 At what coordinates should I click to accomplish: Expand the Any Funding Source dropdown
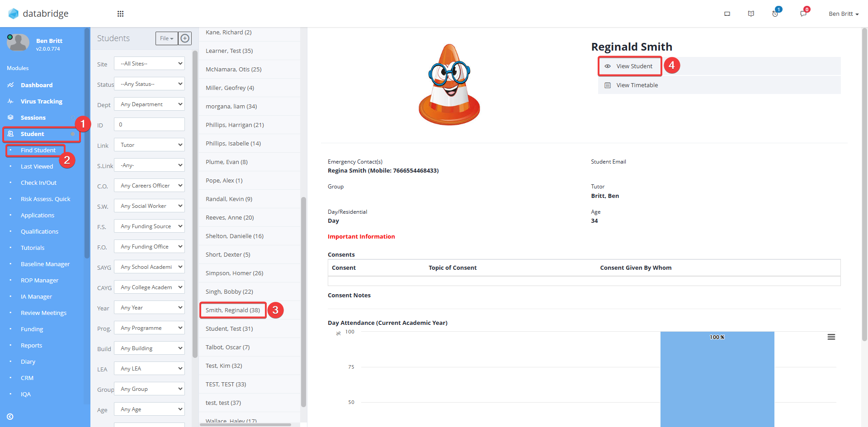149,226
